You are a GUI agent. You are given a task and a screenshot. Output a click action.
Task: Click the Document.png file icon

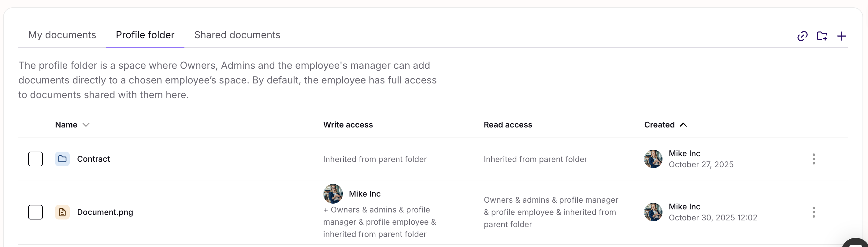[x=62, y=212]
